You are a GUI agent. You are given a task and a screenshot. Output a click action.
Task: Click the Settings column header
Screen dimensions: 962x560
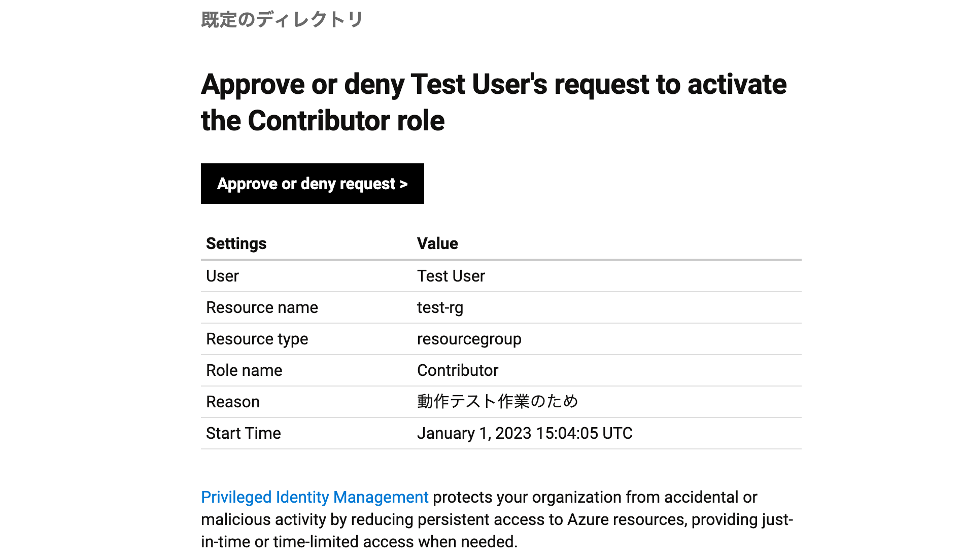coord(235,243)
